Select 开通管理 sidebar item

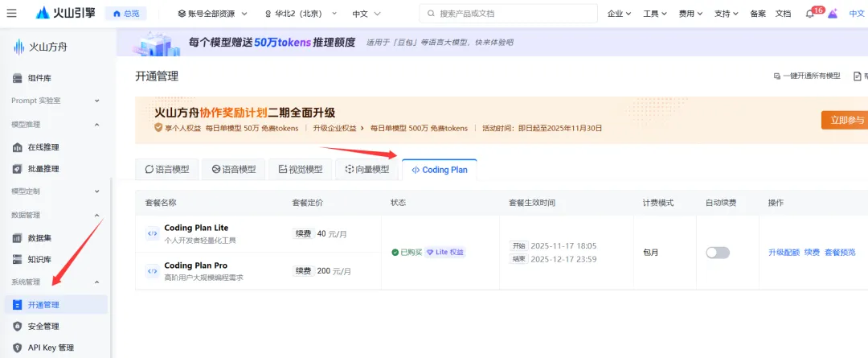[x=56, y=305]
